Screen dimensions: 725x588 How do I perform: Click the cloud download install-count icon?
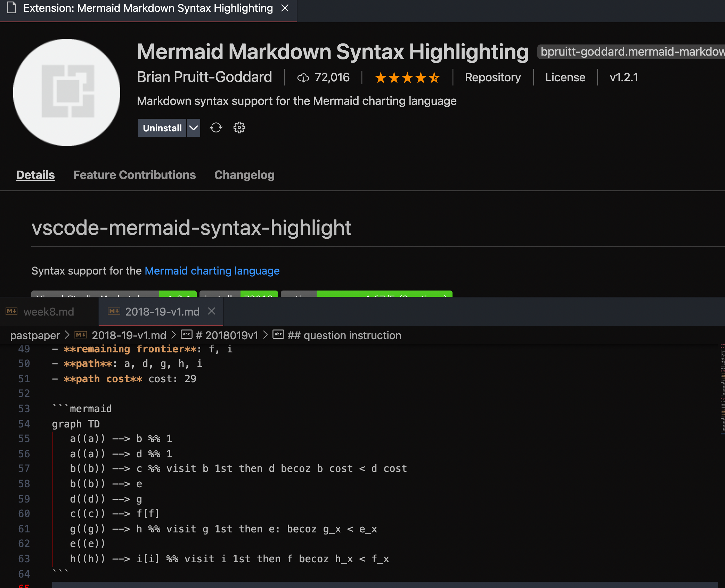click(x=303, y=77)
